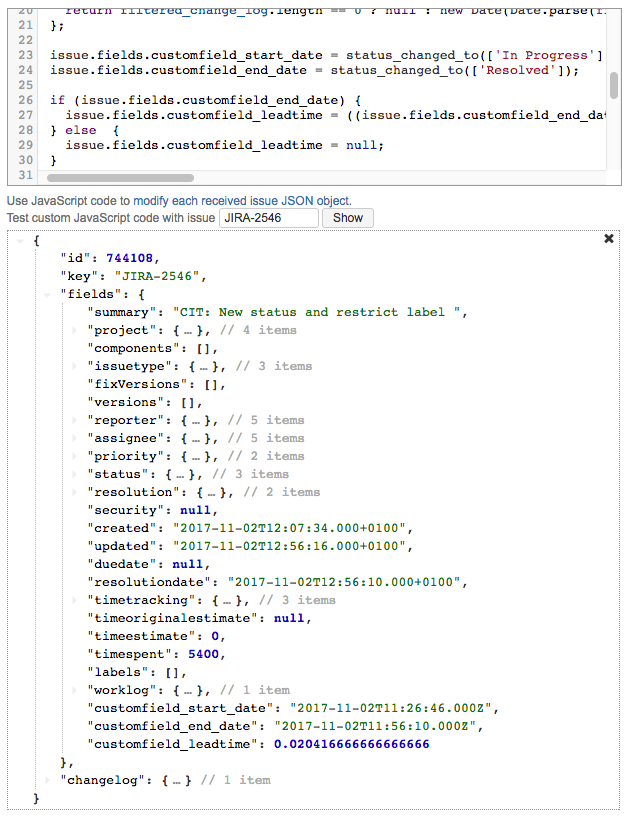Expand the "priority" node
Image resolution: width=633 pixels, height=819 pixels.
point(76,456)
